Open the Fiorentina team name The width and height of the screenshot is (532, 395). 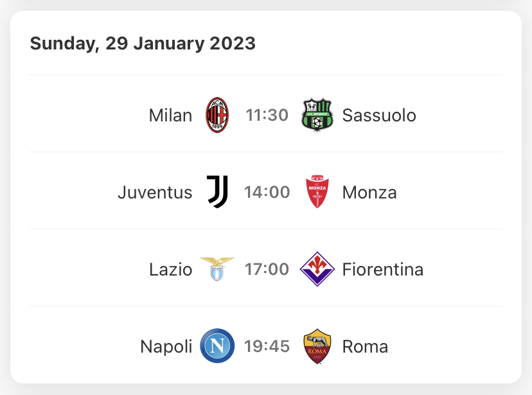[383, 270]
